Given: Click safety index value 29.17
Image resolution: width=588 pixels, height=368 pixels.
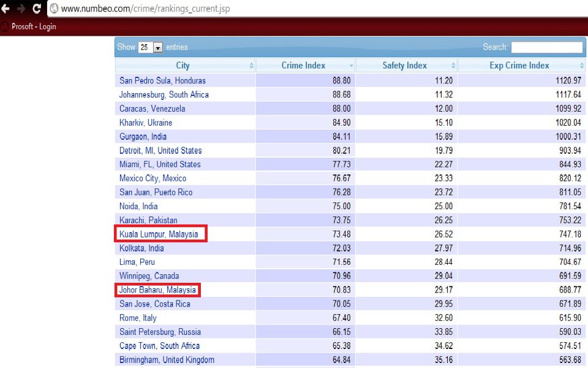Looking at the screenshot, I should point(443,290).
